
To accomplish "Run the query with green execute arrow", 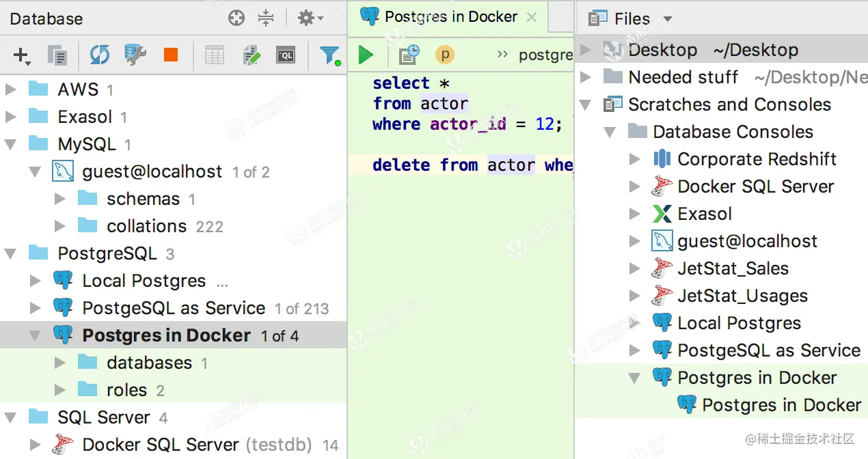I will pos(366,55).
